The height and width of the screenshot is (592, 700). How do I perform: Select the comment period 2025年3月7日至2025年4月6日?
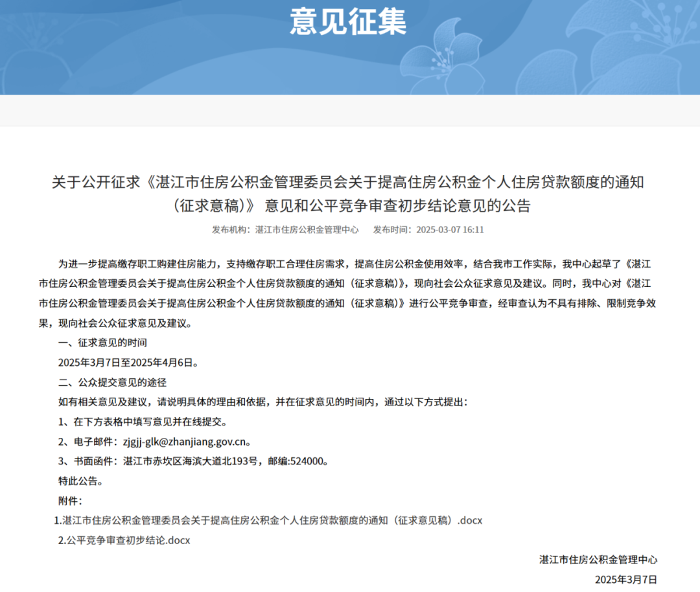point(127,362)
